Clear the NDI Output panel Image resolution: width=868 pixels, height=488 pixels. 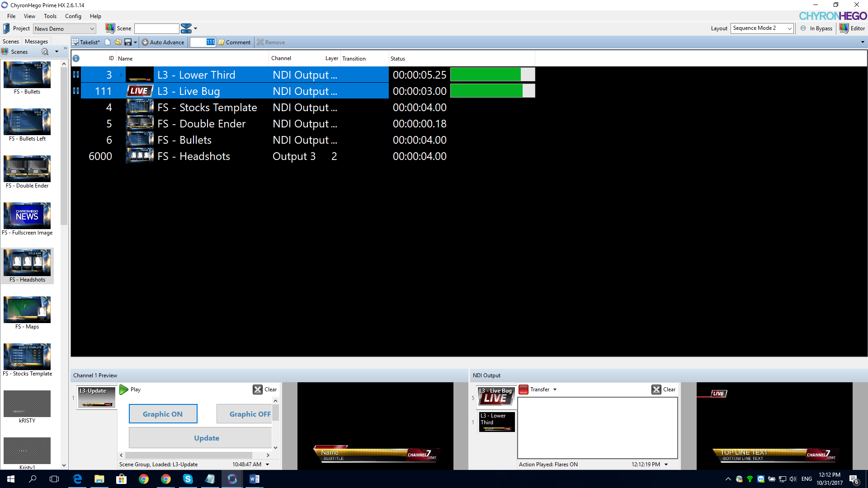point(664,389)
